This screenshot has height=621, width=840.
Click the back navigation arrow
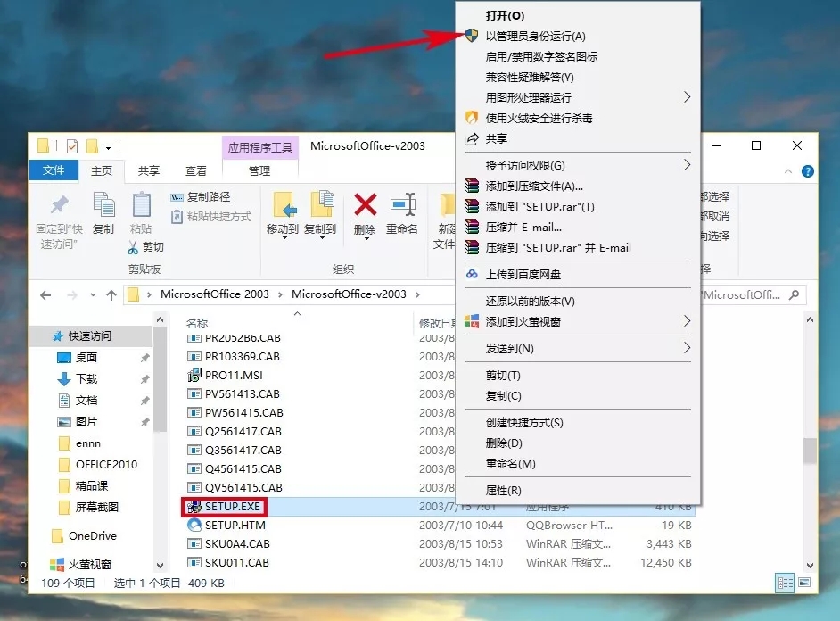tap(46, 294)
